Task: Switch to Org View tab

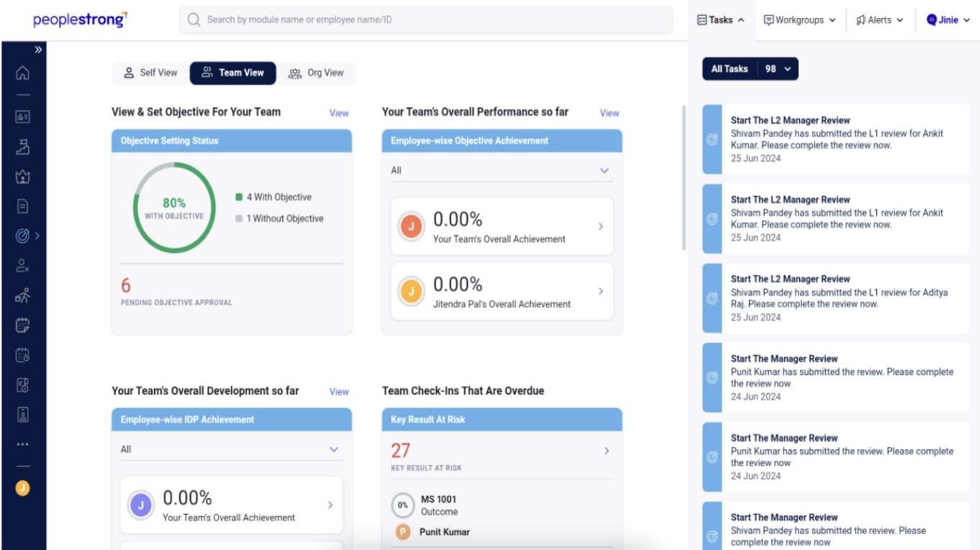Action: [x=316, y=73]
